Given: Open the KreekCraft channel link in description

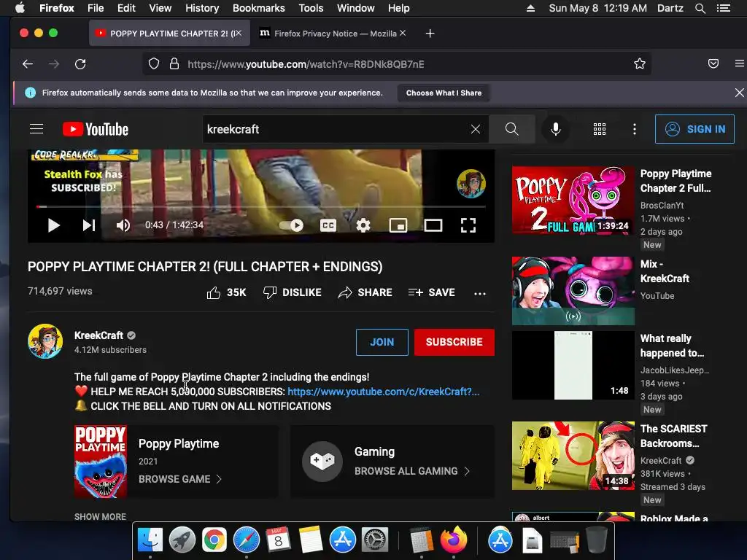Looking at the screenshot, I should (x=383, y=392).
